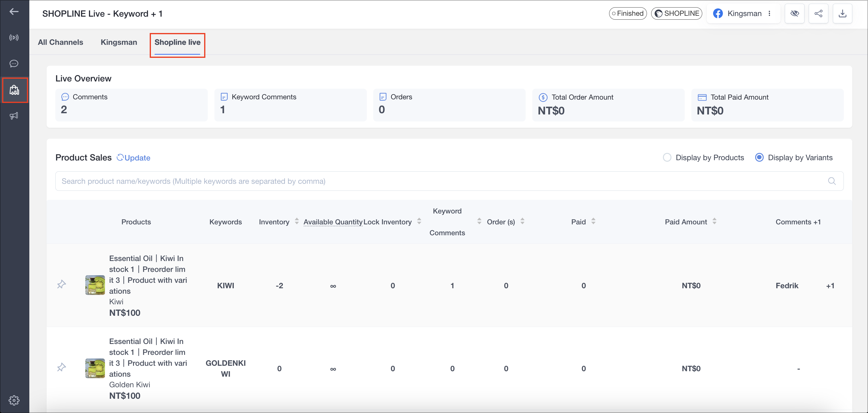Focus the product search field
Viewport: 868px width, 413px height.
(449, 181)
